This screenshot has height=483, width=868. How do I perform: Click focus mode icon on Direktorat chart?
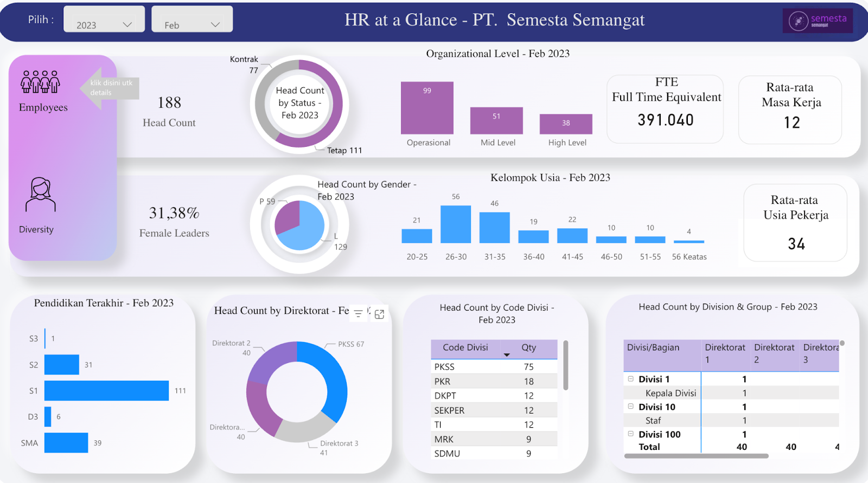pos(379,314)
